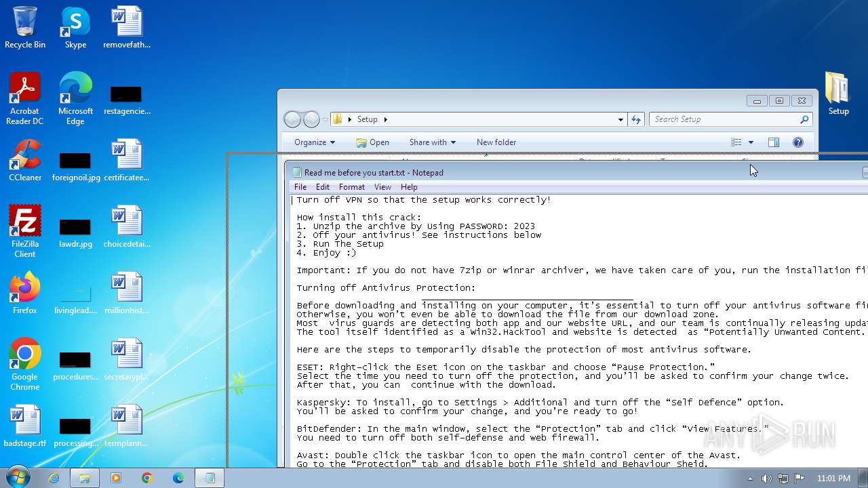Click the 11:01 PM clock
This screenshot has height=488, width=868.
(834, 479)
